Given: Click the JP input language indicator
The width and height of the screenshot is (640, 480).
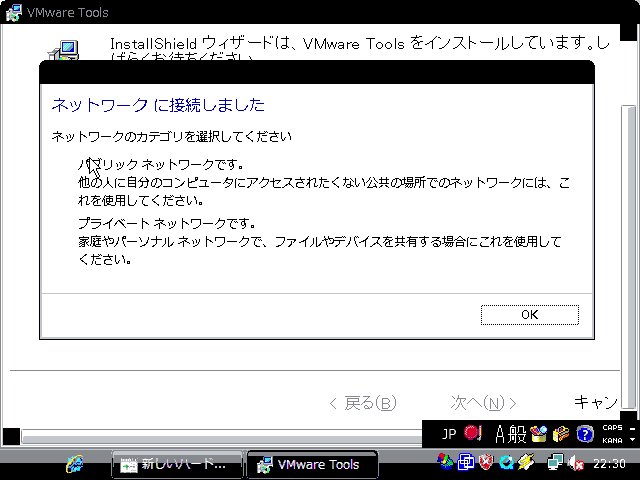Looking at the screenshot, I should coord(449,434).
